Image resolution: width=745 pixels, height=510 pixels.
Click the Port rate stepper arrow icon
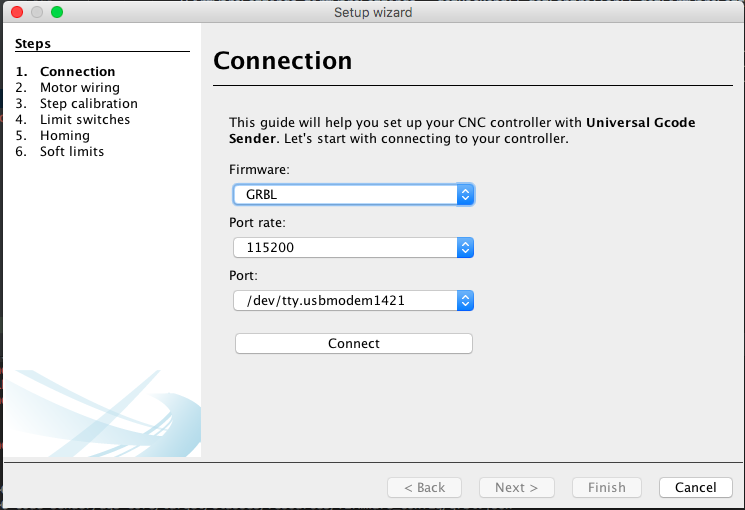tap(465, 248)
